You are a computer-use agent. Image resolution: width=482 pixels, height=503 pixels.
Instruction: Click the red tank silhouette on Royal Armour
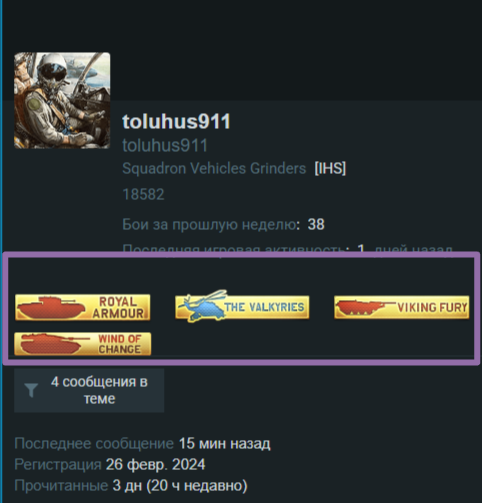point(51,308)
